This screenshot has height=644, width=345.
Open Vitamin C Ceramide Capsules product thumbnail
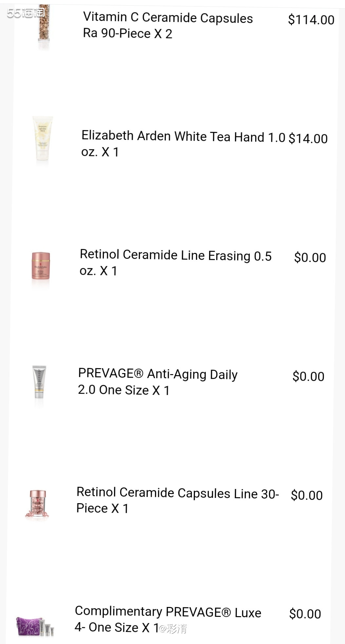(x=44, y=25)
